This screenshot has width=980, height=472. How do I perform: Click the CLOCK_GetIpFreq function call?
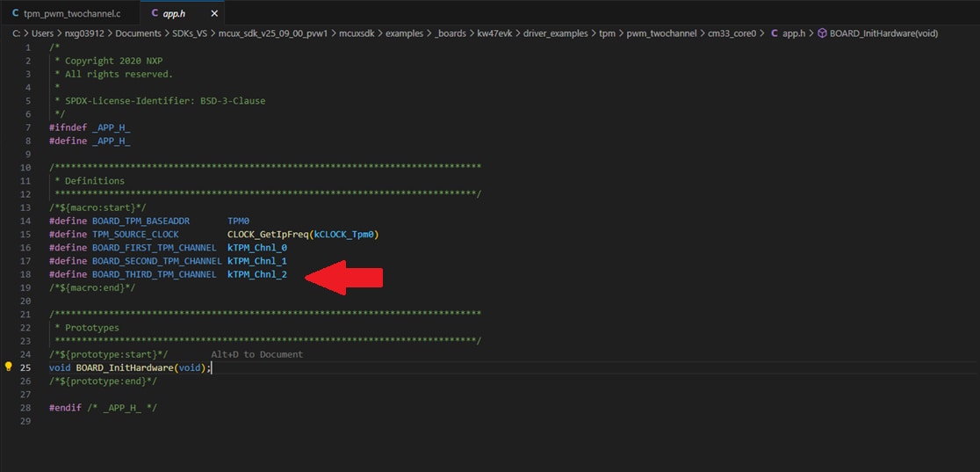pos(268,235)
